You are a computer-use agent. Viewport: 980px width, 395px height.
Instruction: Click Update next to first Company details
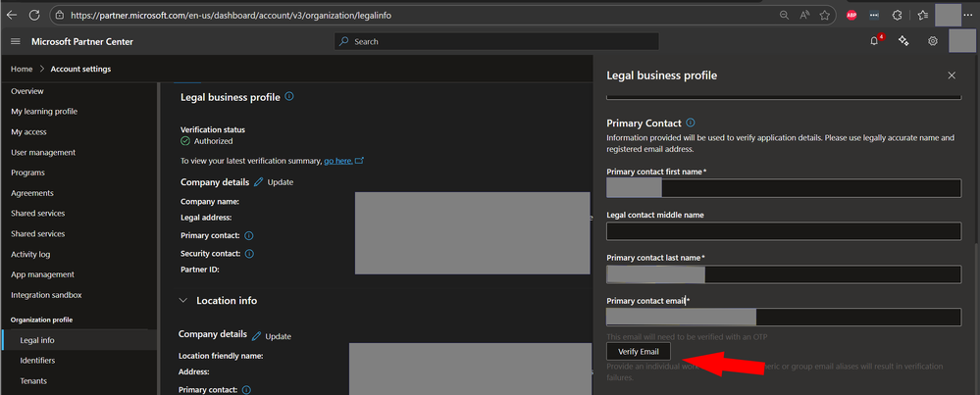pyautogui.click(x=280, y=182)
